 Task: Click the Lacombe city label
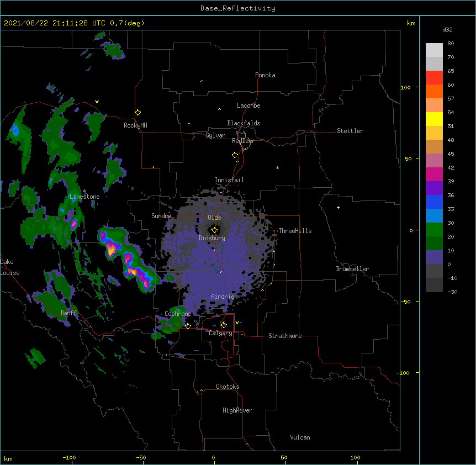pos(248,105)
